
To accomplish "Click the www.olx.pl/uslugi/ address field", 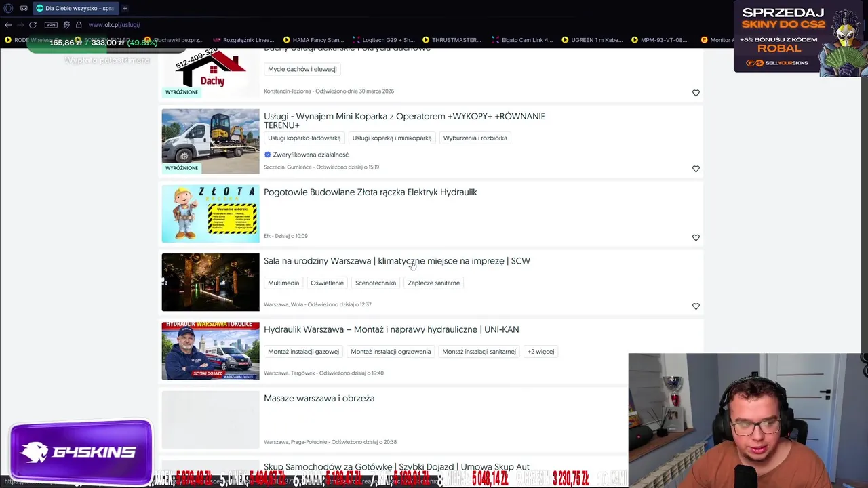I will (114, 25).
